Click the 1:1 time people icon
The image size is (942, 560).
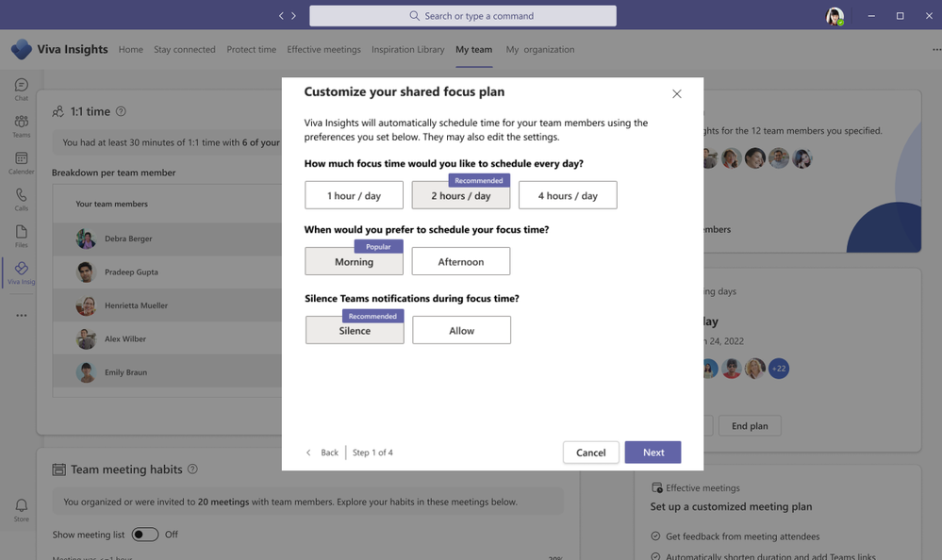point(58,112)
